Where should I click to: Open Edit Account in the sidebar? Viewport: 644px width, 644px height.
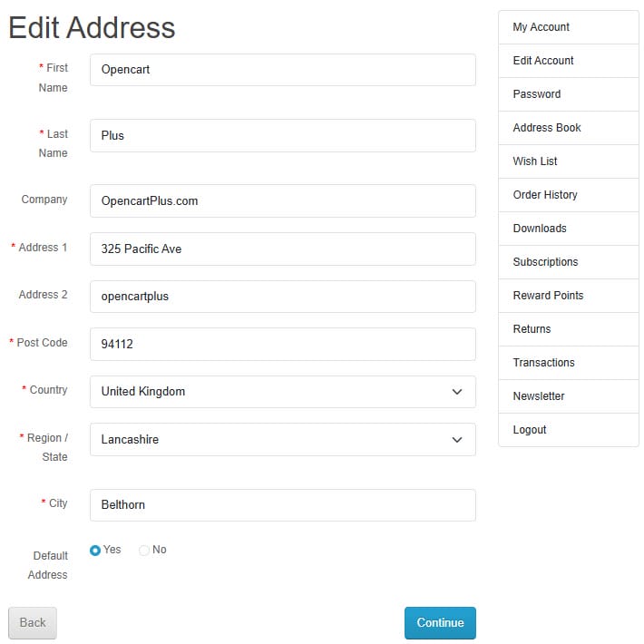pyautogui.click(x=569, y=61)
